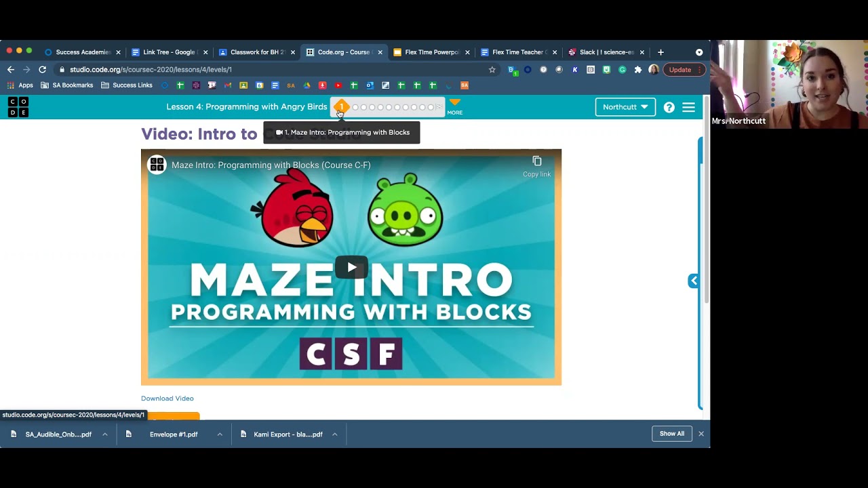Click the Slack bookmark icon in bookmarks bar
Screen dimensions: 868x488
(196, 85)
